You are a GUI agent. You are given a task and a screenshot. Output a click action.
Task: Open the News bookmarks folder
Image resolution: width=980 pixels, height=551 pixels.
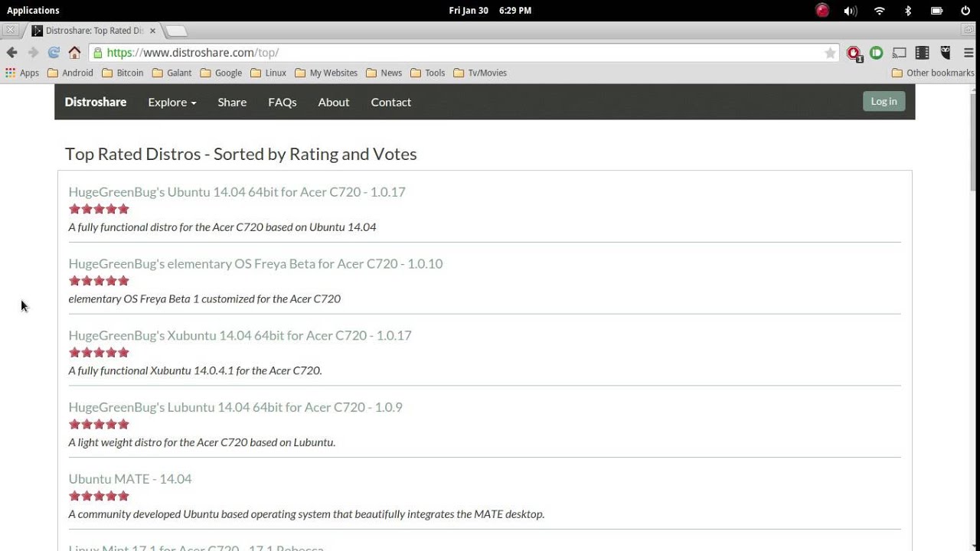point(384,73)
